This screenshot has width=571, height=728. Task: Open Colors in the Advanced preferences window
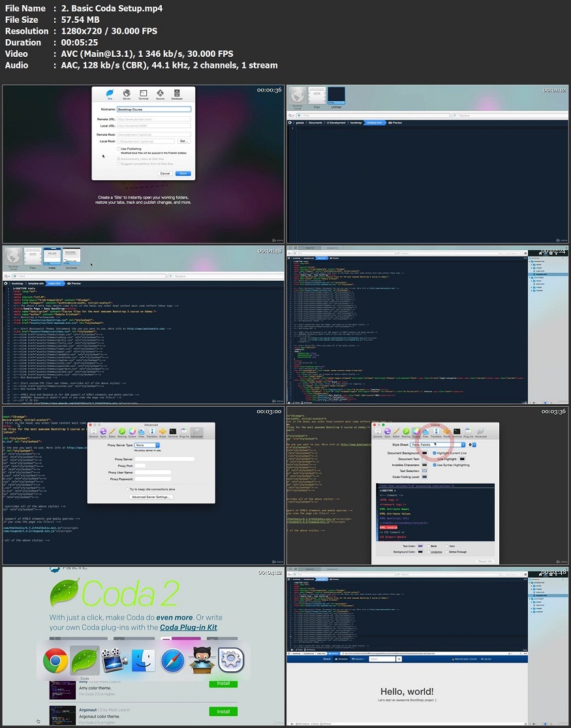(132, 433)
